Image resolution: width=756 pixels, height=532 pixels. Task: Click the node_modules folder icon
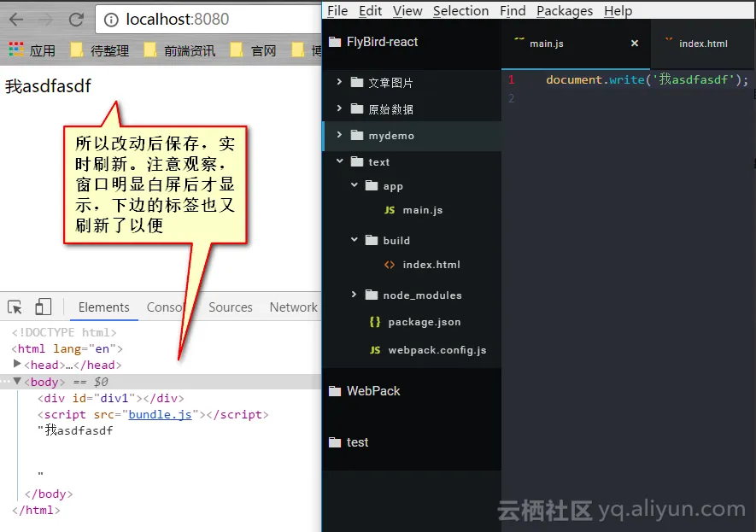click(x=372, y=295)
